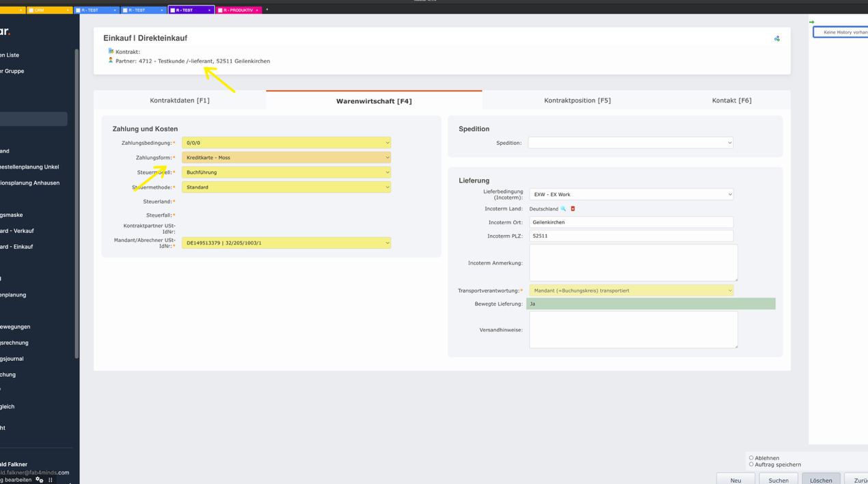Click the Partner person icon
The height and width of the screenshot is (484, 868).
pyautogui.click(x=111, y=60)
